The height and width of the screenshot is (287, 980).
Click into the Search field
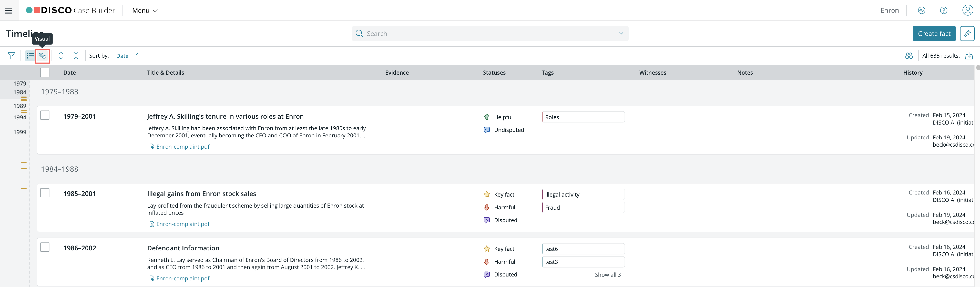[x=490, y=33]
